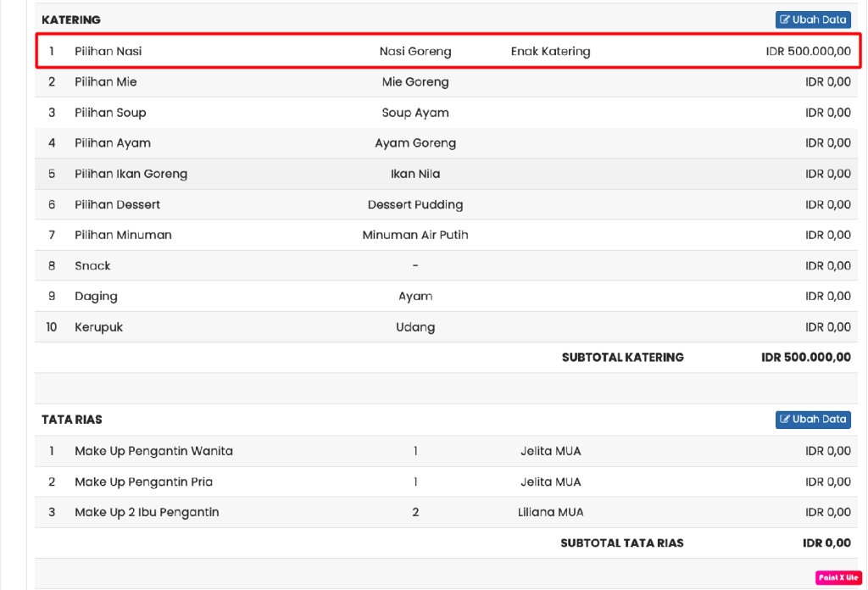The image size is (868, 590).
Task: Select Make Up Pengantin Wanita row
Action: click(153, 451)
